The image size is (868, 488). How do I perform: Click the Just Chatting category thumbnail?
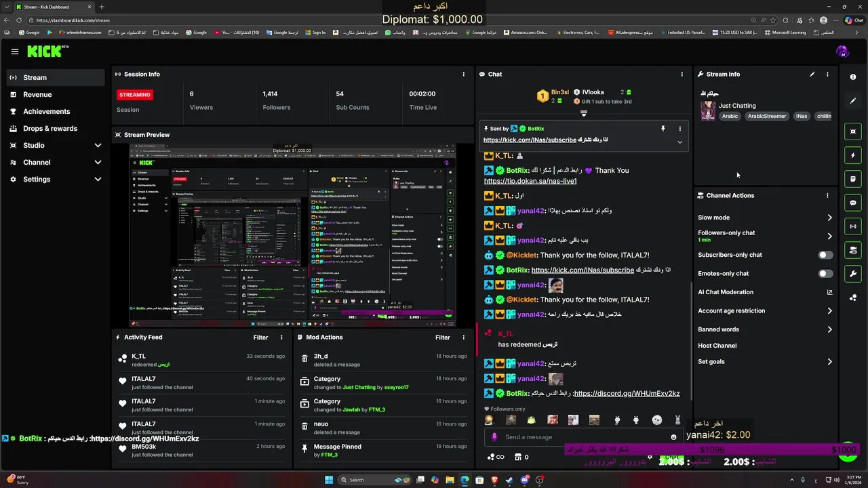(x=708, y=111)
